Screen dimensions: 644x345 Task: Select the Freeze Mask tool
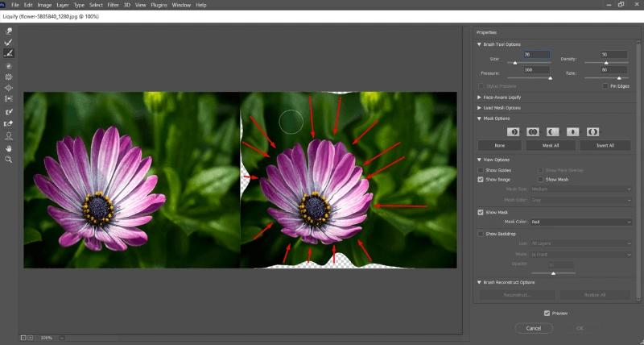9,112
